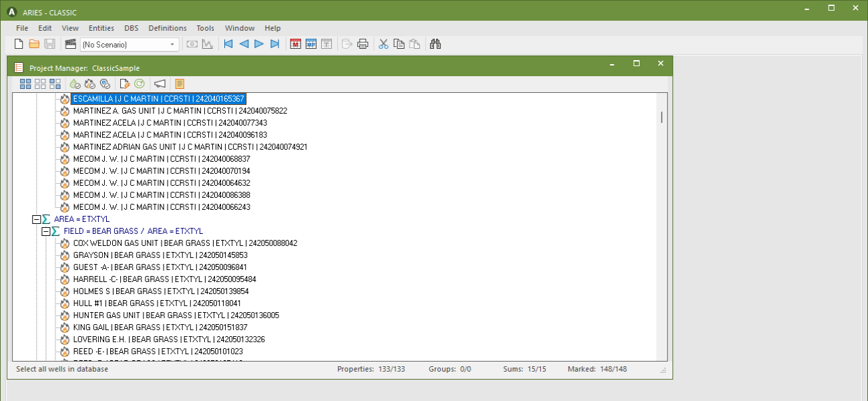This screenshot has height=401, width=868.
Task: Click the scenario clapperboard icon
Action: pyautogui.click(x=70, y=44)
